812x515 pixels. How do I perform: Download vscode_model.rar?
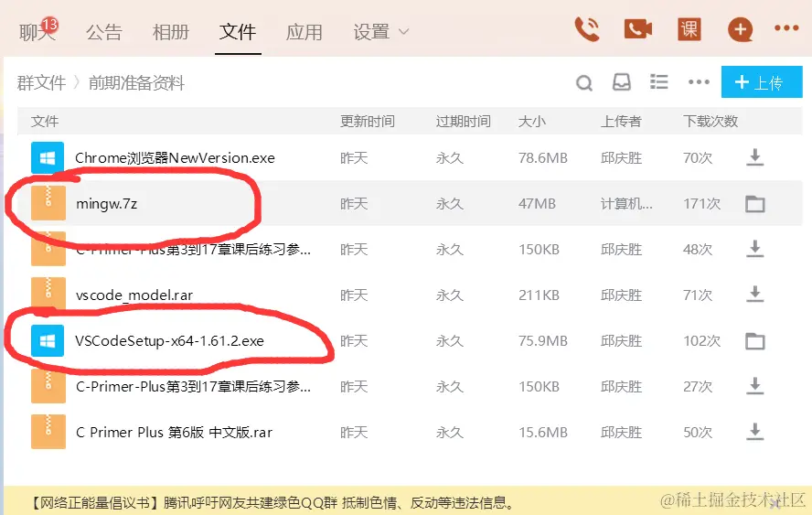tap(755, 295)
